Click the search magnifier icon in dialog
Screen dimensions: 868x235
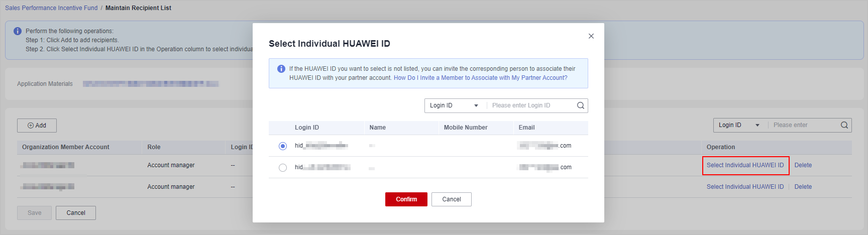(581, 105)
